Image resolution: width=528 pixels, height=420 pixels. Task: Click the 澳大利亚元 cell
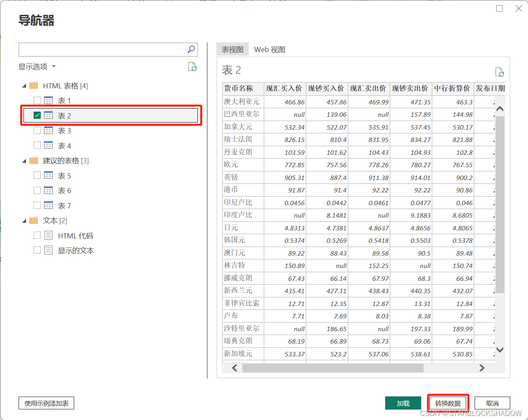[x=243, y=102]
